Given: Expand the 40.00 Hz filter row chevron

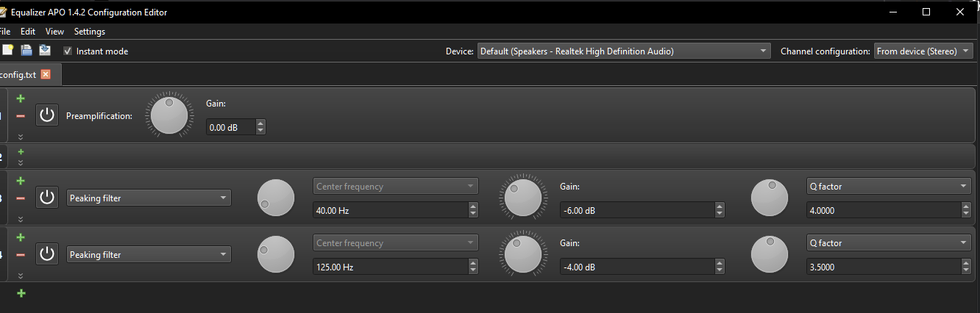Looking at the screenshot, I should [x=21, y=219].
